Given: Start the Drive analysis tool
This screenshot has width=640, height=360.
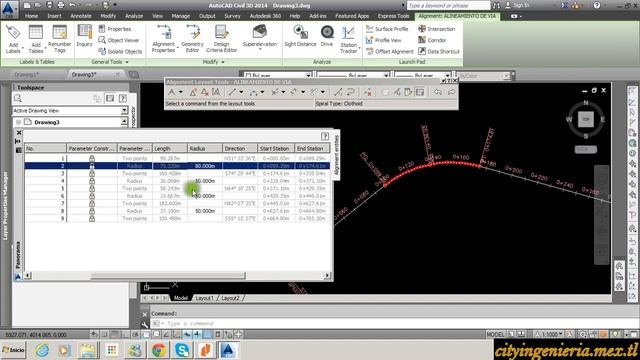Looking at the screenshot, I should click(x=327, y=36).
